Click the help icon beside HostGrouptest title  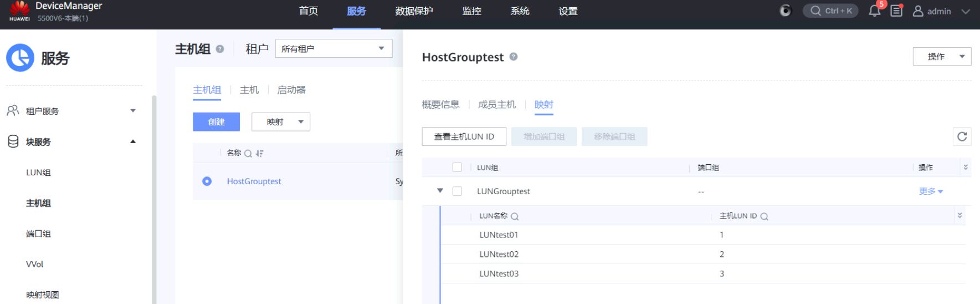[x=514, y=57]
